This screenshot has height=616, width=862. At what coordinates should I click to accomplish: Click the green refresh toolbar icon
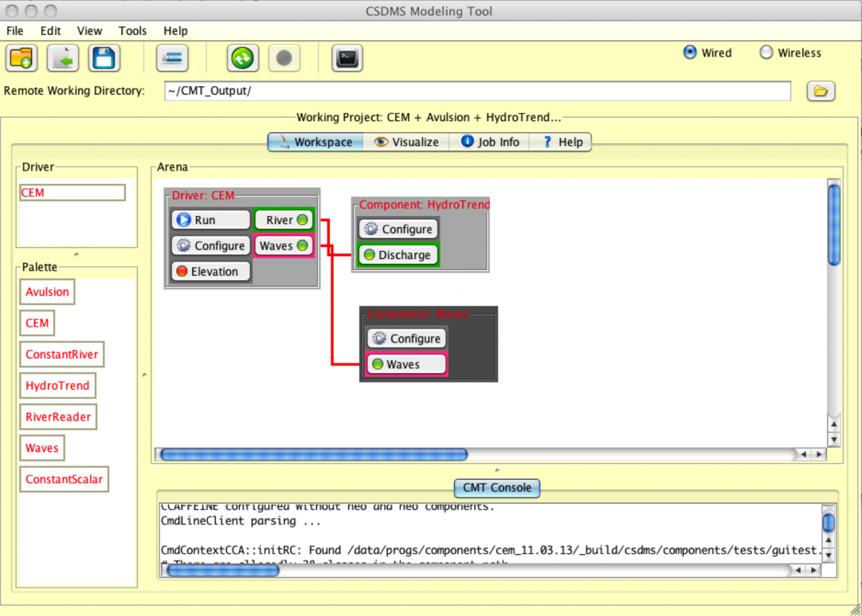[x=242, y=58]
